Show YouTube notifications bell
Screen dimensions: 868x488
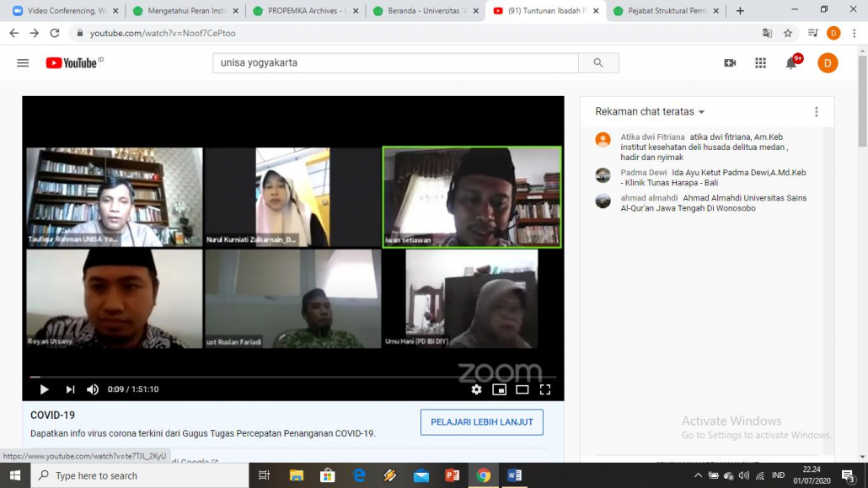(791, 63)
